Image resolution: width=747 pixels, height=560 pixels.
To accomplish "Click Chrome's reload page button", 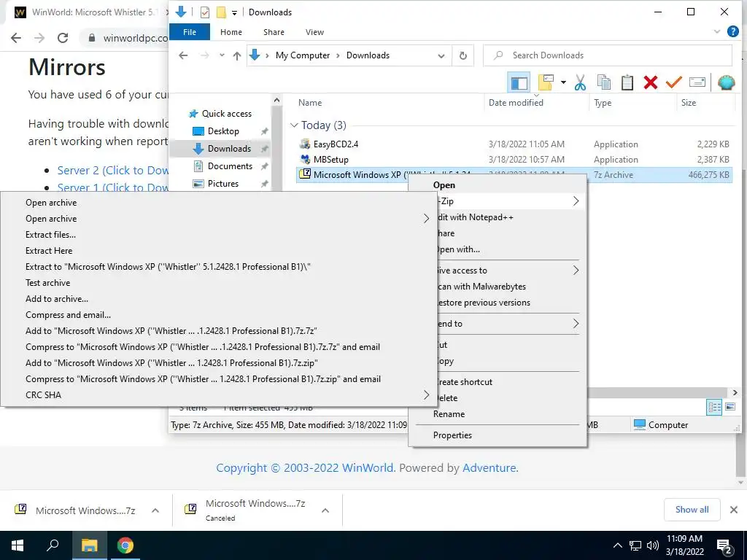I will click(x=63, y=38).
